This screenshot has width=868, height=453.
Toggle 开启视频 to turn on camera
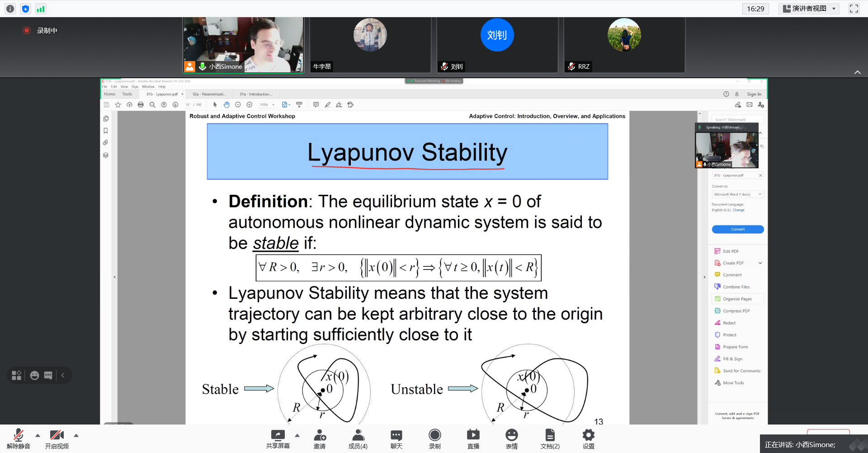tap(57, 439)
